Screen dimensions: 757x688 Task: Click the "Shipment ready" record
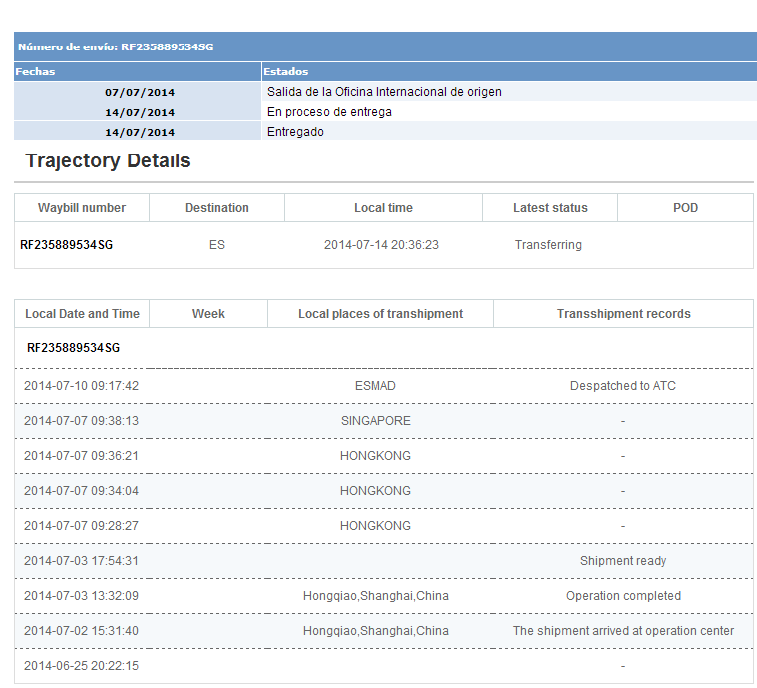(x=623, y=561)
